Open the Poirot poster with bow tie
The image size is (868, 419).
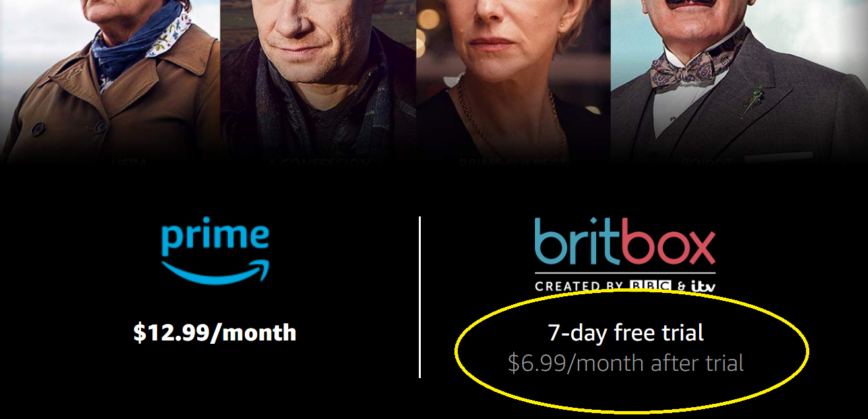(x=739, y=79)
